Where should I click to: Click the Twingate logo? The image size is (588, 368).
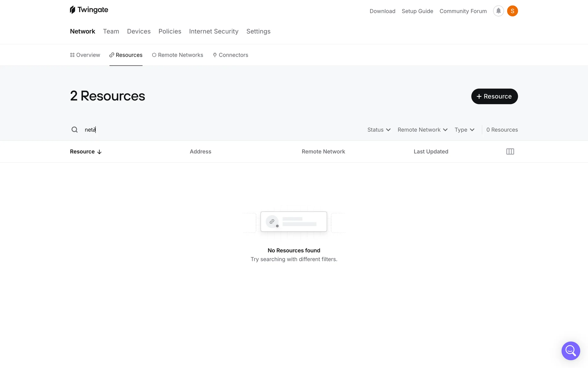click(89, 10)
